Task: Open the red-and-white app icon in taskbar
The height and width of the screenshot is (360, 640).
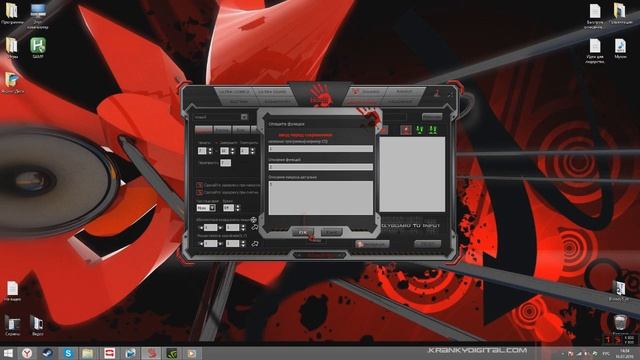Action: (x=109, y=353)
